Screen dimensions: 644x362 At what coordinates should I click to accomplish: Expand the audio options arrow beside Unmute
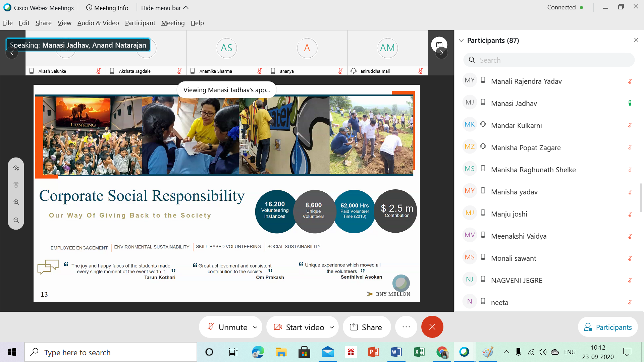coord(255,327)
